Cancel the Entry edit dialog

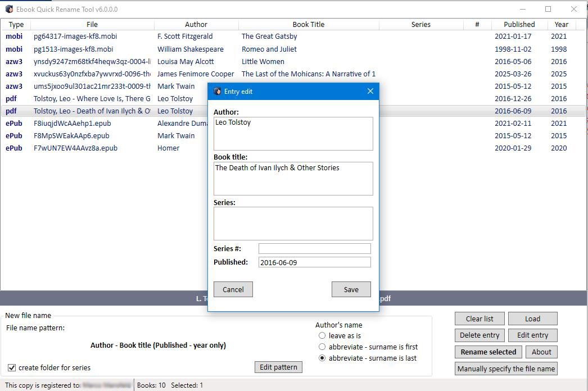[x=233, y=289]
